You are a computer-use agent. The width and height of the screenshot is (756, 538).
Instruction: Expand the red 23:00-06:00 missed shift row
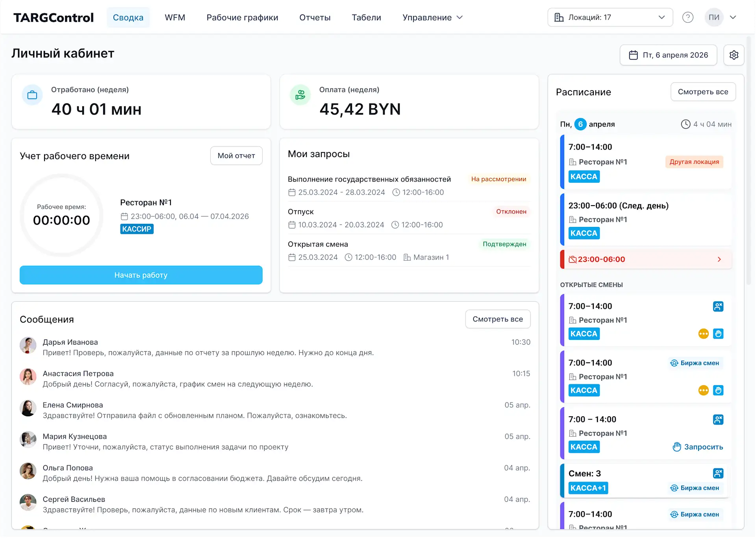[646, 260]
